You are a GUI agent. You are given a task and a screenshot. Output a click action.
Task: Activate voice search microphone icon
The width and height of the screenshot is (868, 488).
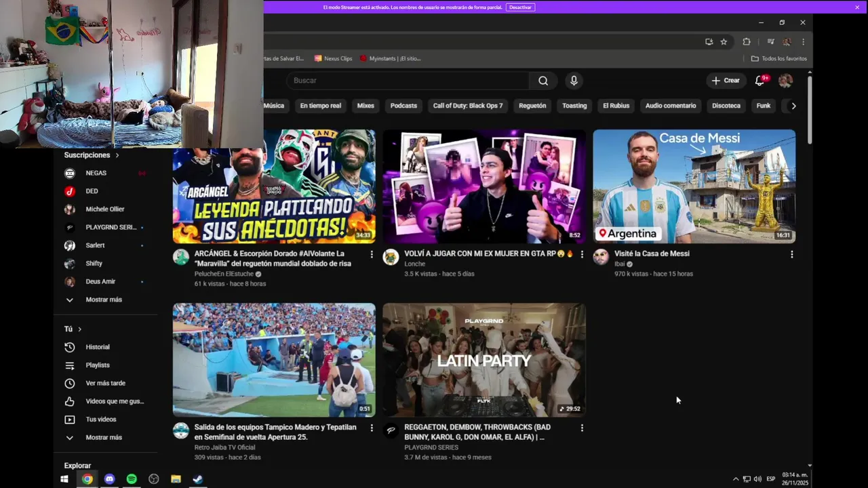click(x=574, y=81)
